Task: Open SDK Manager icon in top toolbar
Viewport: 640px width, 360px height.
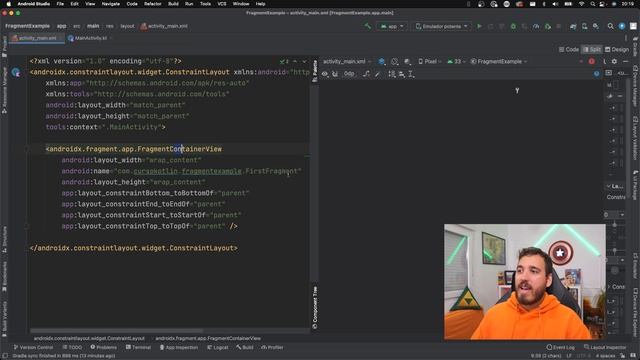Action: coord(596,26)
